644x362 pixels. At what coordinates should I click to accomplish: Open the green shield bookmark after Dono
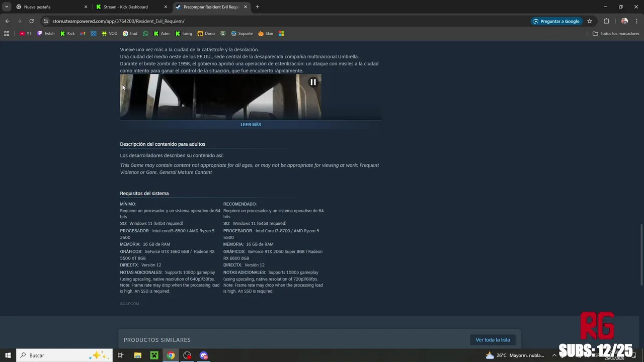tap(223, 34)
